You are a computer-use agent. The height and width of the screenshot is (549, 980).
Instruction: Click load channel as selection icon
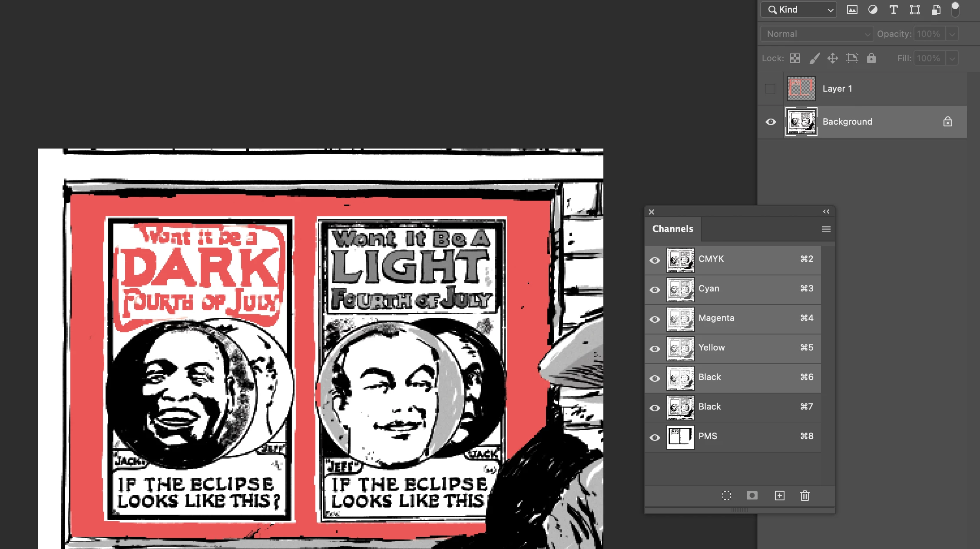coord(727,496)
